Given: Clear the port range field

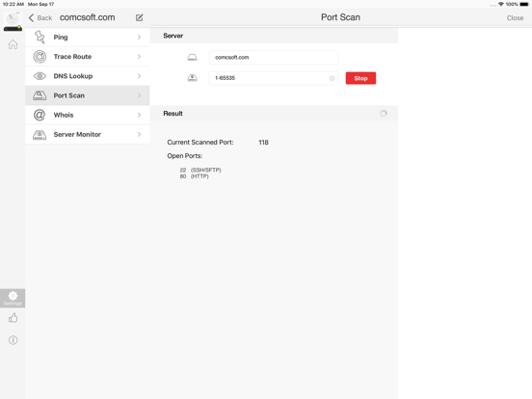Looking at the screenshot, I should (x=332, y=78).
